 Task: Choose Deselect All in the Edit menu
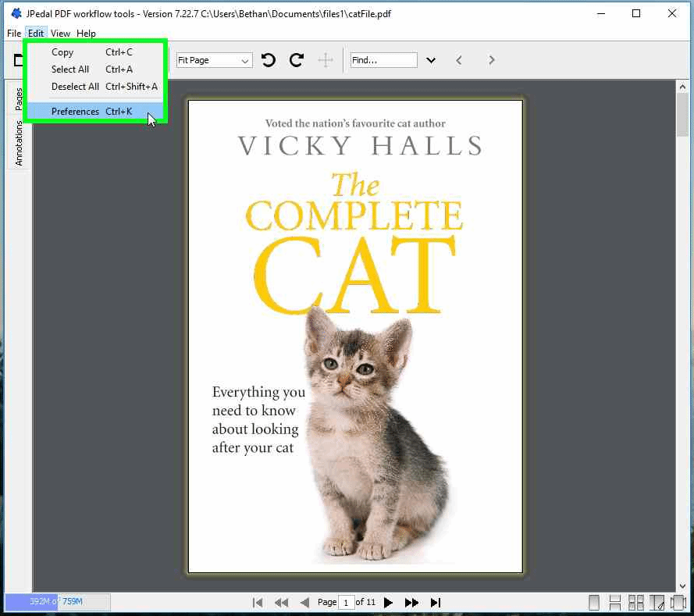(94, 87)
